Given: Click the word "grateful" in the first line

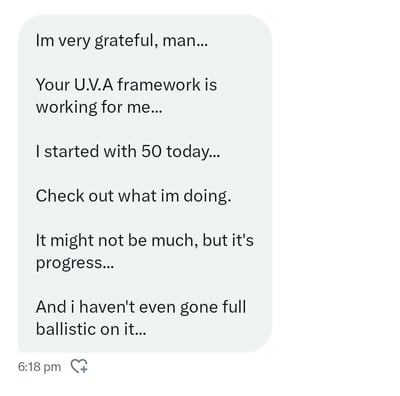Looking at the screenshot, I should click(x=123, y=42).
